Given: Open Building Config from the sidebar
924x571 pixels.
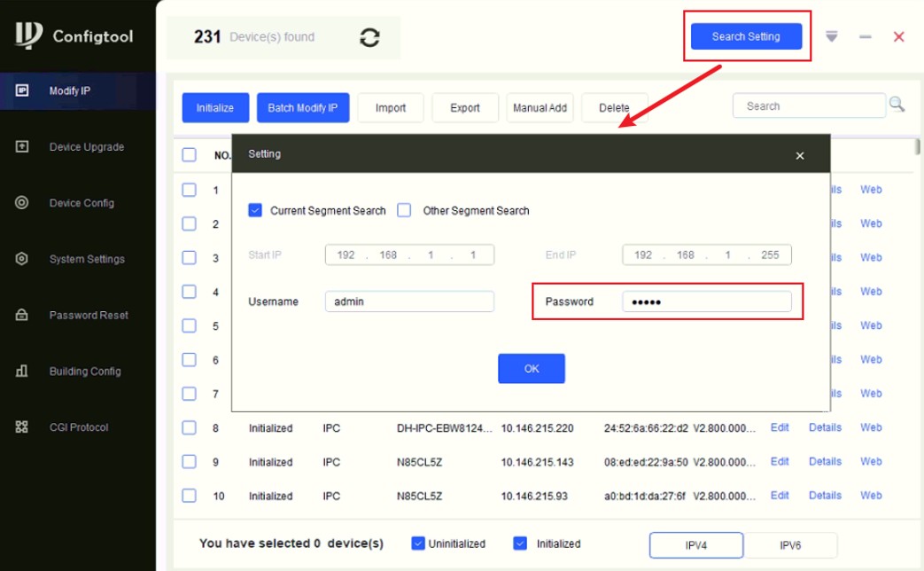Looking at the screenshot, I should click(x=85, y=371).
